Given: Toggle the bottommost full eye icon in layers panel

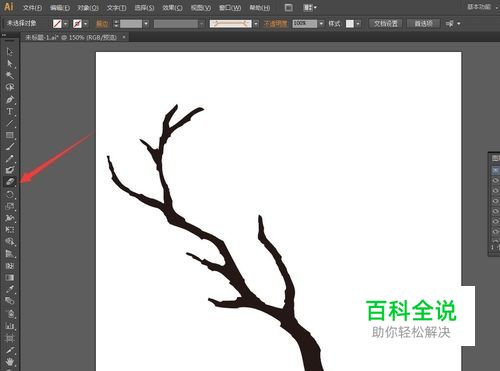Looking at the screenshot, I should (495, 231).
